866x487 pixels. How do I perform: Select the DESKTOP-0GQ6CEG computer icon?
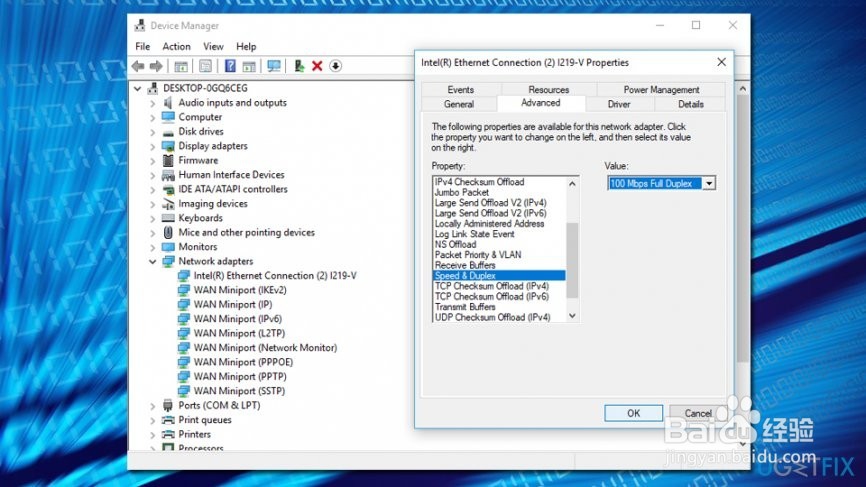coord(153,88)
